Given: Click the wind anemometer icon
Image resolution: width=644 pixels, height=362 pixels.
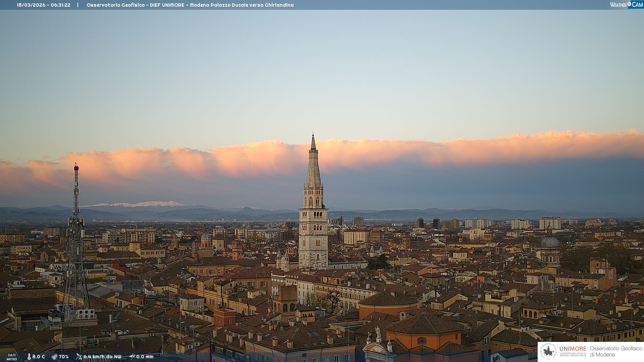Looking at the screenshot, I should pyautogui.click(x=79, y=357).
